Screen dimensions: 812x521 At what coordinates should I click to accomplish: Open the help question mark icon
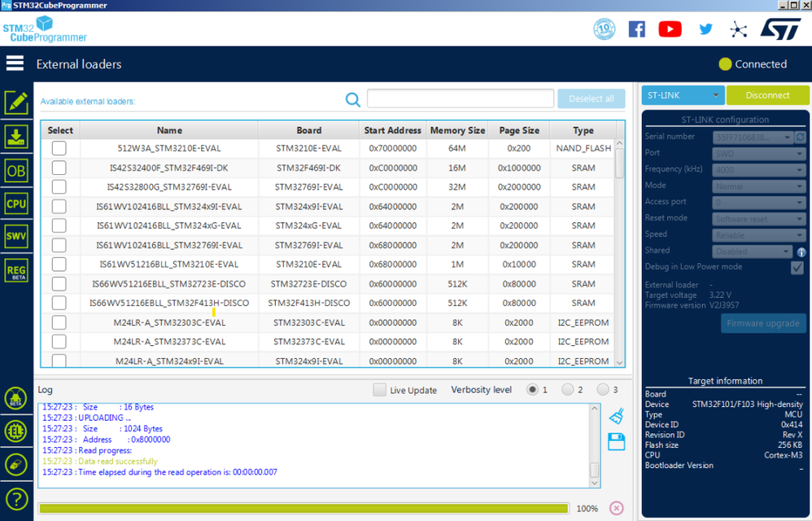16,500
